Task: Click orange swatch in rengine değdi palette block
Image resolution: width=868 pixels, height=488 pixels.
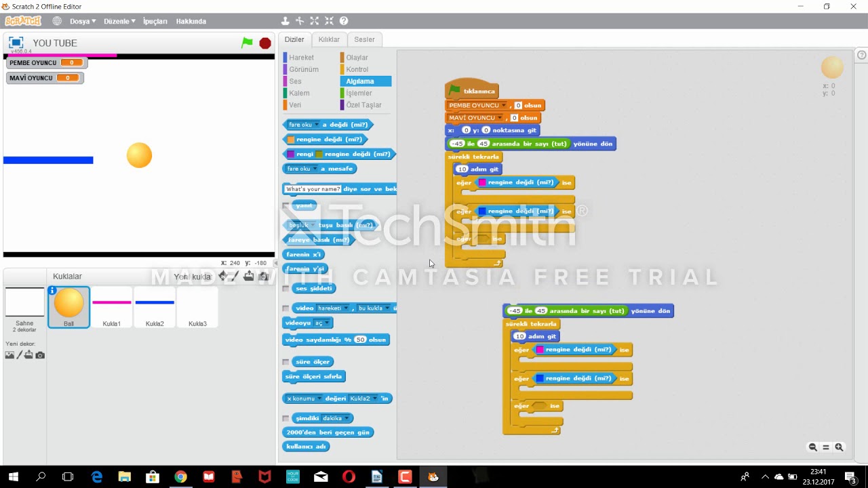Action: 291,140
